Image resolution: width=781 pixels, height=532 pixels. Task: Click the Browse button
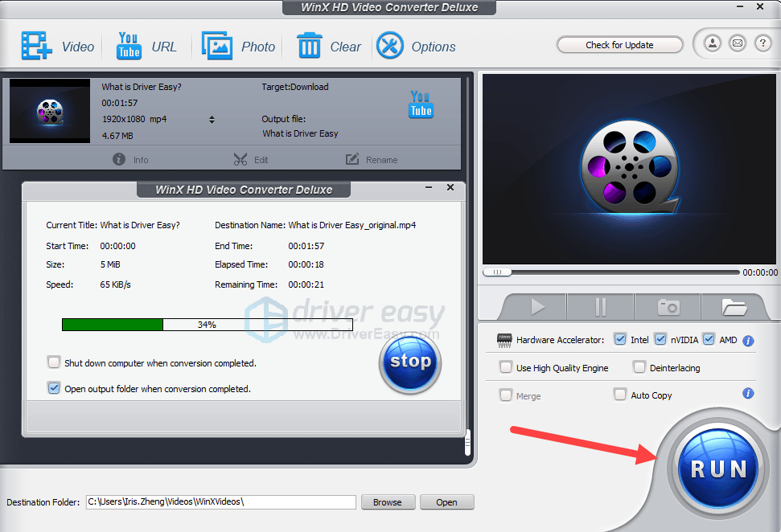[387, 502]
